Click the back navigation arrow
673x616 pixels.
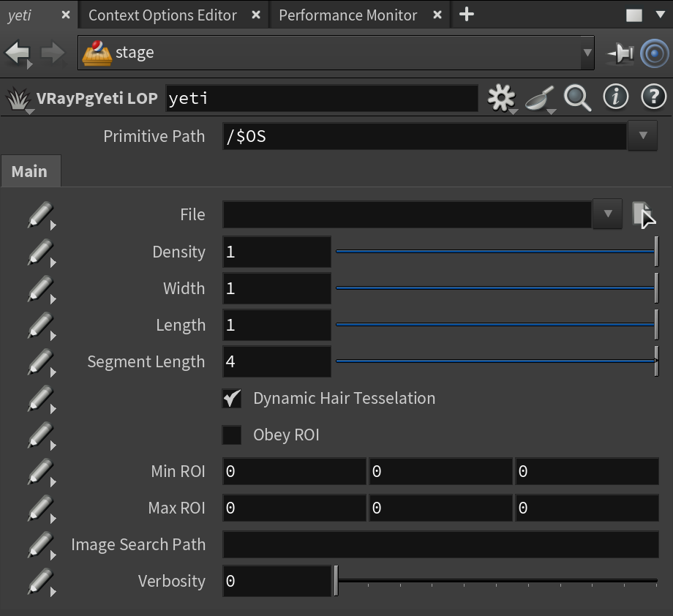17,53
